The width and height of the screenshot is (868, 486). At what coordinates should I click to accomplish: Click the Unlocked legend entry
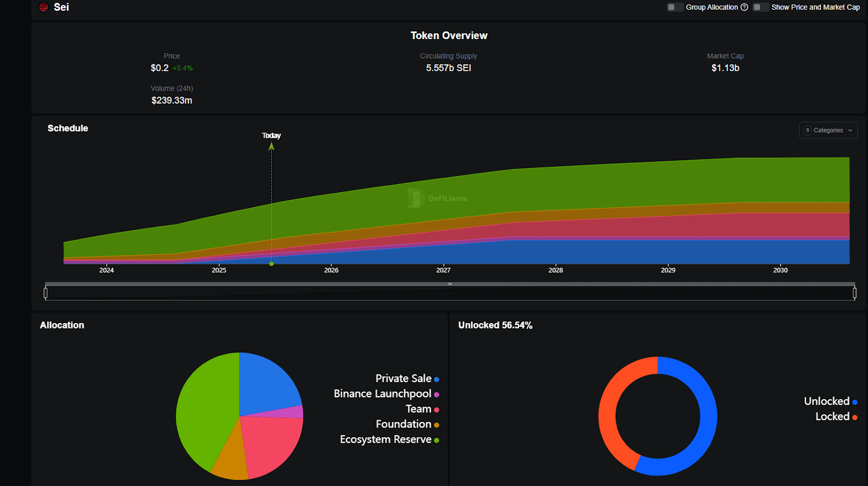coord(831,401)
